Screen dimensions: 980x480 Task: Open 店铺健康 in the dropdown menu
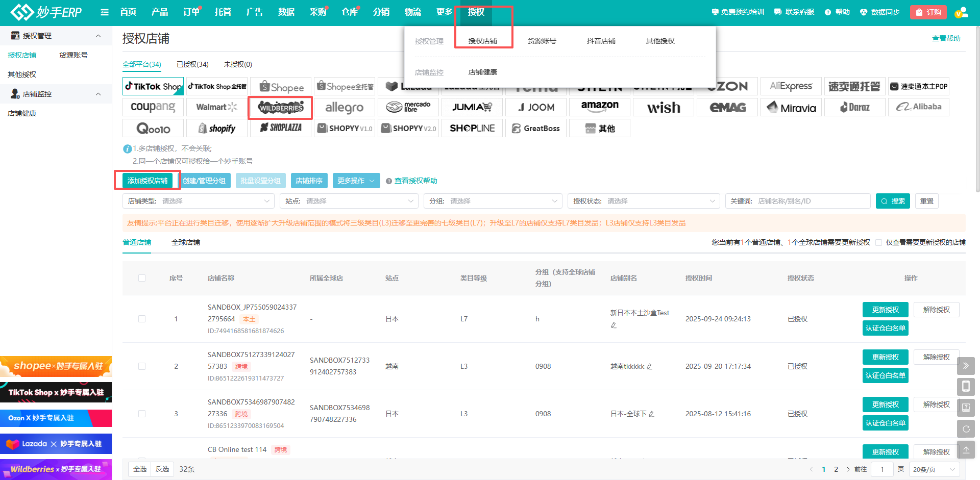click(482, 72)
